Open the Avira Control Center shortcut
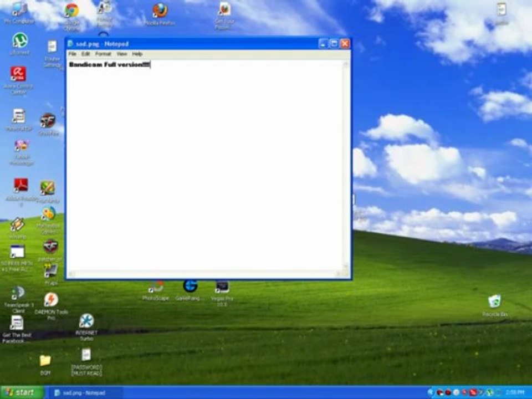This screenshot has height=399, width=532. pyautogui.click(x=18, y=80)
